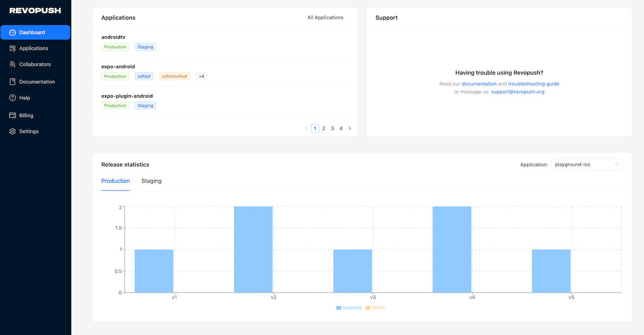Open Help via the question mark icon
This screenshot has width=644, height=335.
click(11, 97)
